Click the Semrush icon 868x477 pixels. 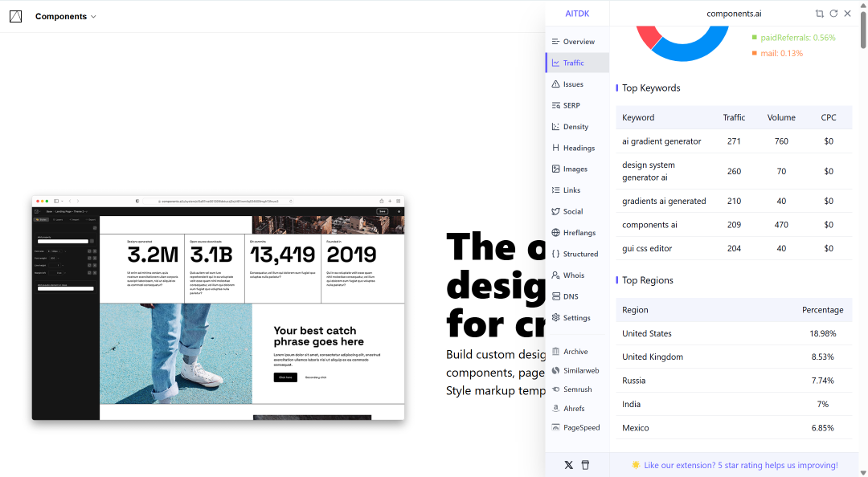point(556,389)
